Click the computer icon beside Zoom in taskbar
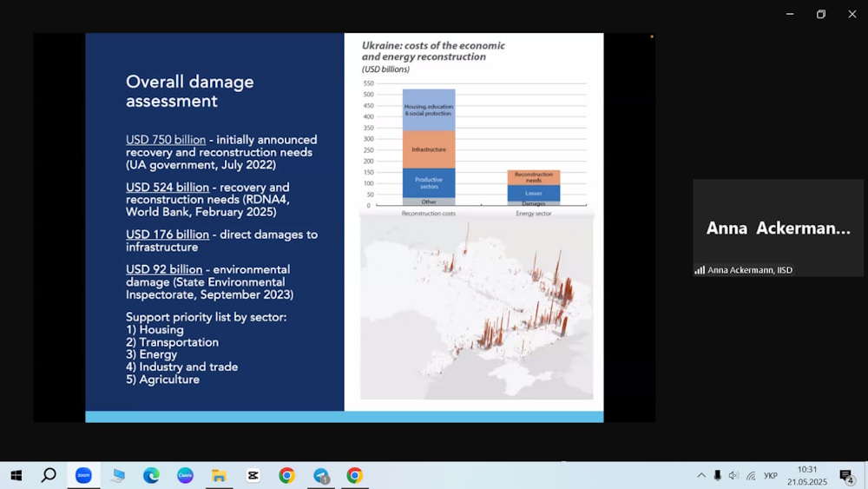This screenshot has height=489, width=868. coord(117,475)
